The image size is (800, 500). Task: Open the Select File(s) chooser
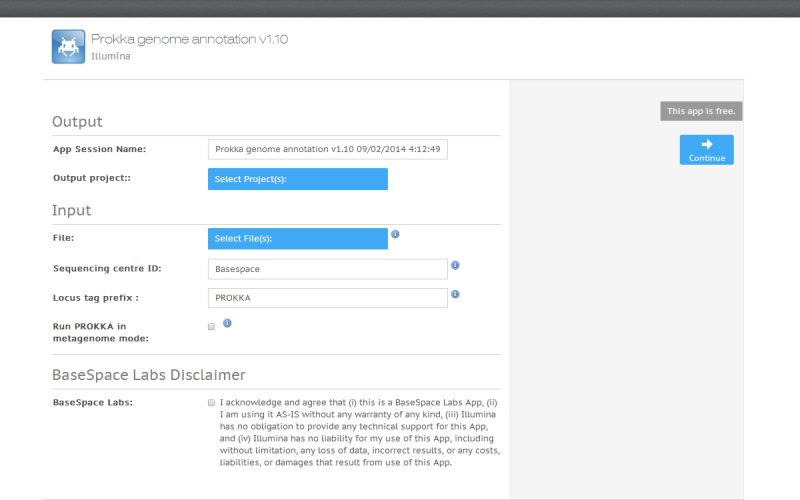[x=298, y=239]
